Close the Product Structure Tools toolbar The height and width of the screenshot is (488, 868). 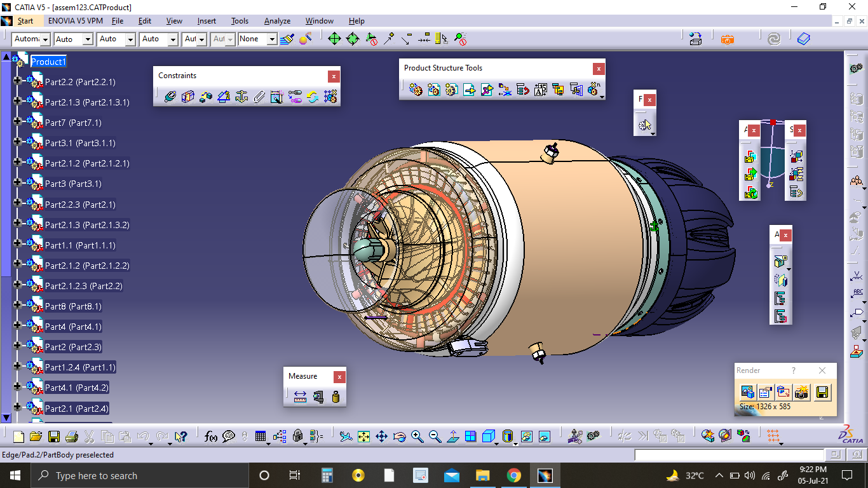pos(599,69)
